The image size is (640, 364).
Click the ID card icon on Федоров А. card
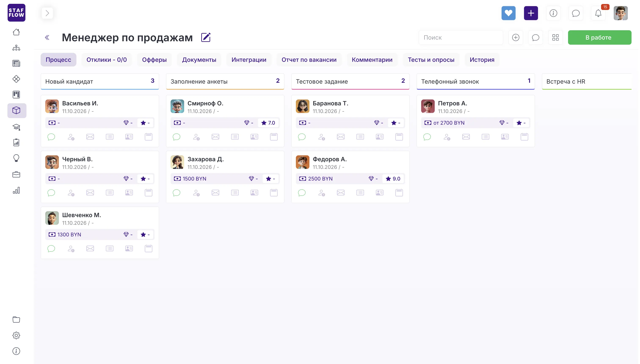(379, 193)
